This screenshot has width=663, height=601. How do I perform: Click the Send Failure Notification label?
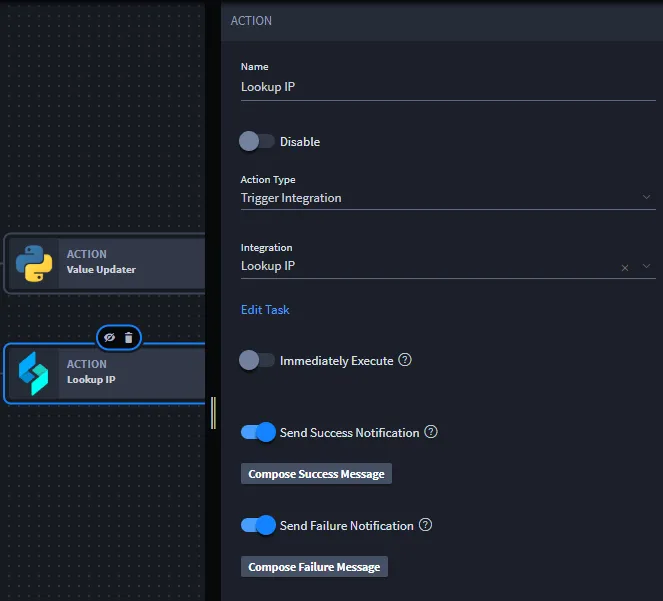(347, 526)
